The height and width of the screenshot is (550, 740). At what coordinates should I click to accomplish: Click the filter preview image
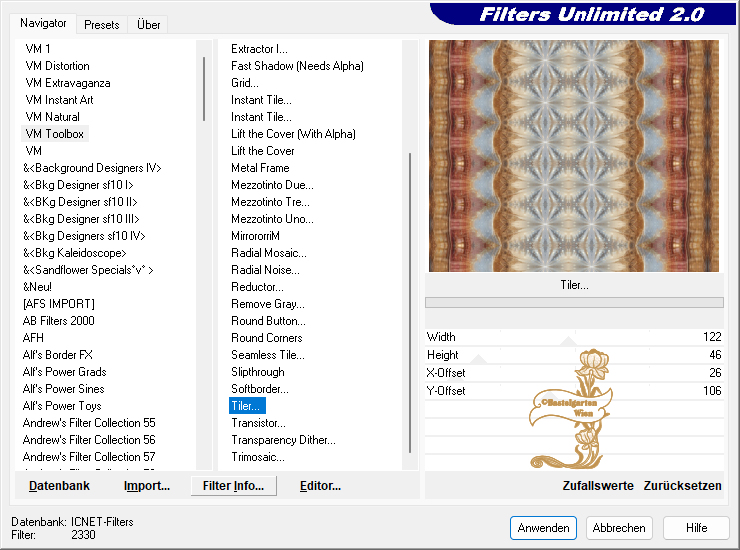click(574, 156)
